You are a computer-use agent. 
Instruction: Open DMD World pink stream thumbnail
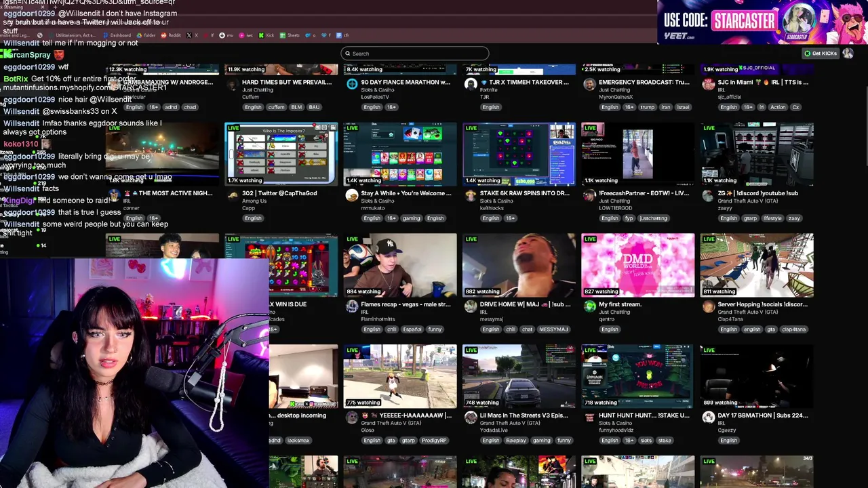[637, 265]
